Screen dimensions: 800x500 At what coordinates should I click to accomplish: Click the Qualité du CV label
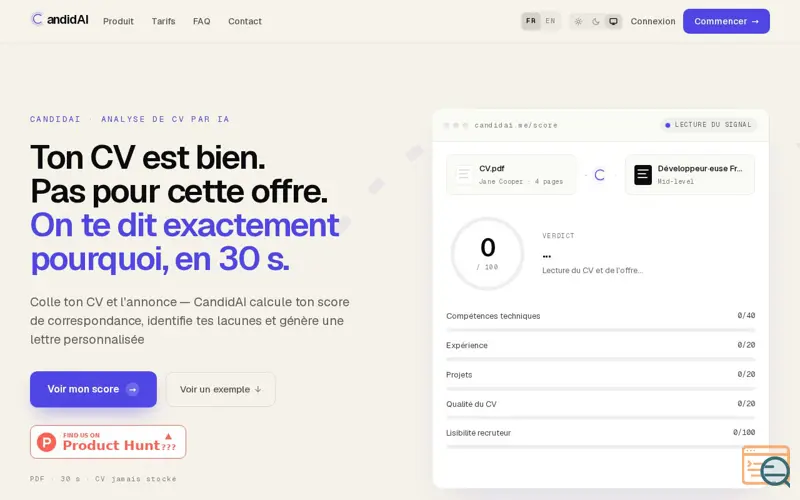[x=471, y=404]
